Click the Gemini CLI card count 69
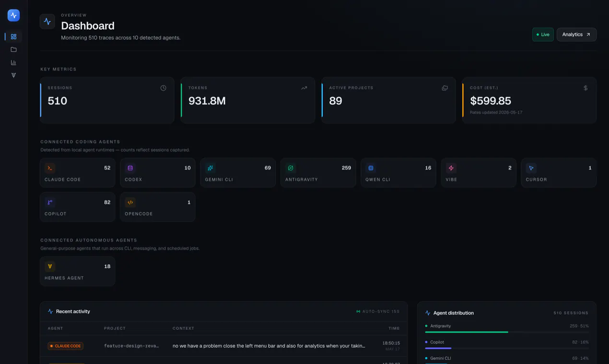The image size is (609, 364). (x=268, y=168)
